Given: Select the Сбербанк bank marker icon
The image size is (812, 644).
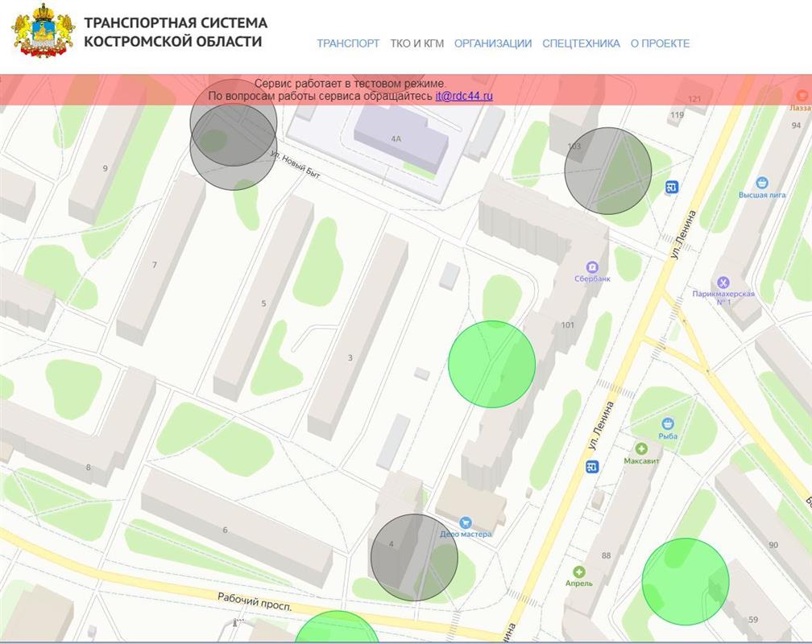Looking at the screenshot, I should coord(592,267).
